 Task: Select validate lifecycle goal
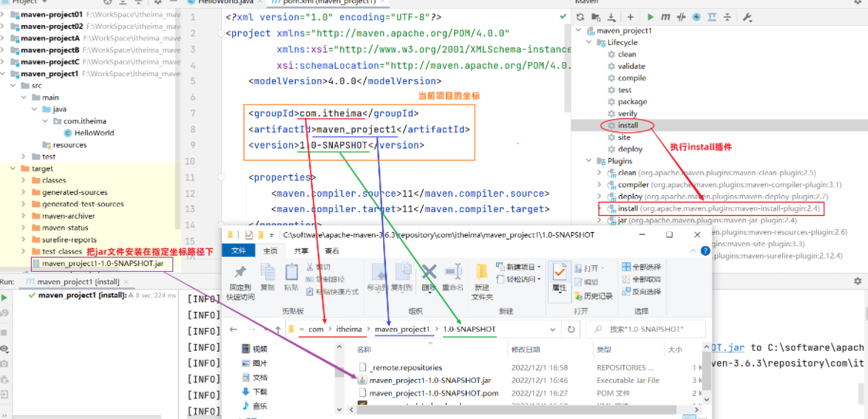[626, 67]
